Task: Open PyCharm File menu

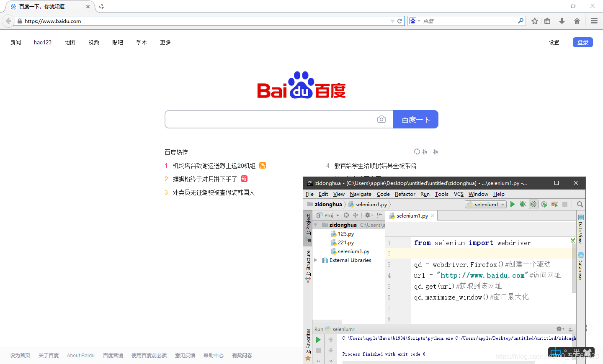Action: pyautogui.click(x=309, y=194)
